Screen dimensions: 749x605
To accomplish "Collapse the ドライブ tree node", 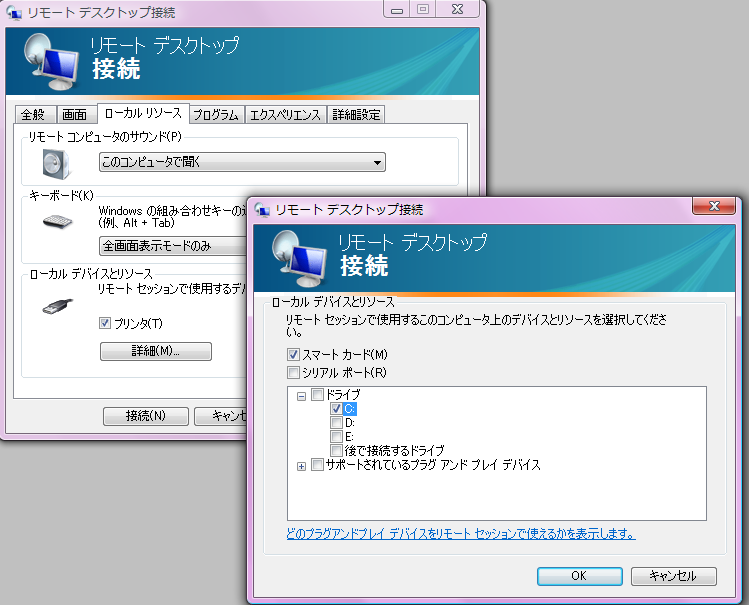I will 301,396.
